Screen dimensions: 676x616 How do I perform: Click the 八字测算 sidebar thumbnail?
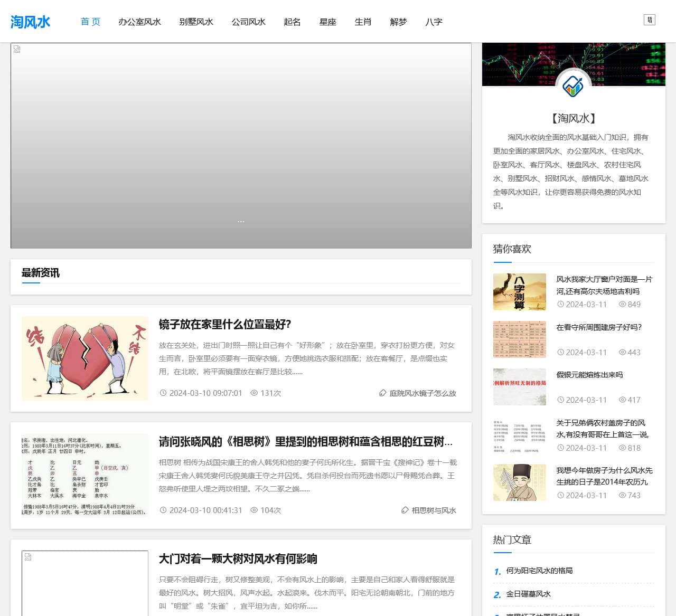pyautogui.click(x=519, y=291)
